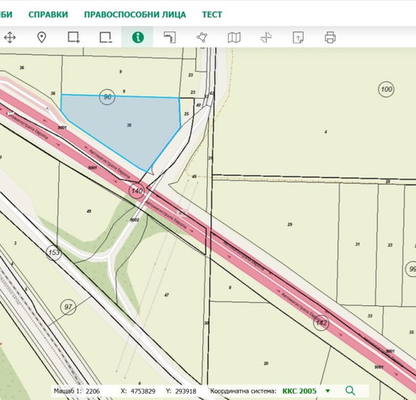The image size is (416, 400).
Task: Select the crosshair coordinate tool
Action: tap(266, 37)
